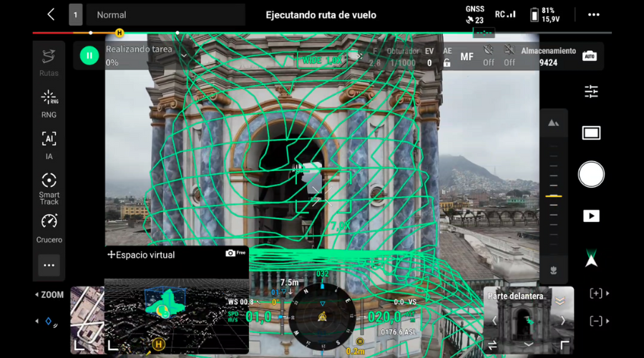Collapse the Parte delantera view panel
This screenshot has width=644, height=358.
click(x=560, y=301)
